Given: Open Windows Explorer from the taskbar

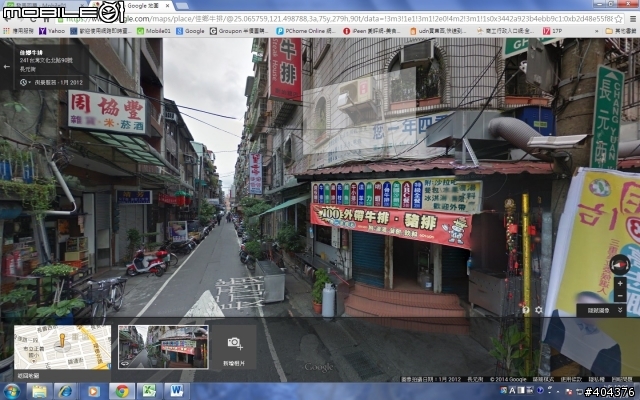Looking at the screenshot, I should (39, 391).
